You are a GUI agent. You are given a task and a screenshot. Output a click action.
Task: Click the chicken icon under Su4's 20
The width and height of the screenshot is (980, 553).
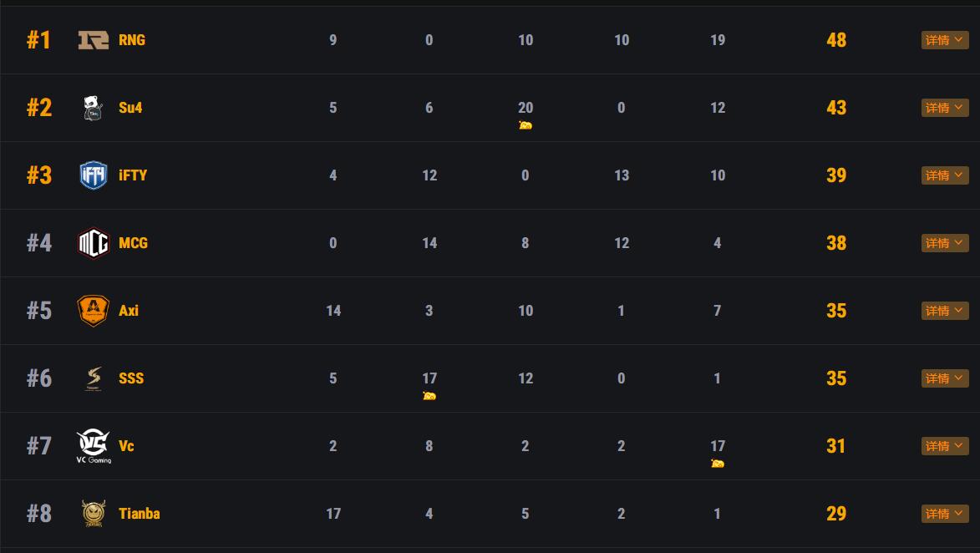[526, 125]
